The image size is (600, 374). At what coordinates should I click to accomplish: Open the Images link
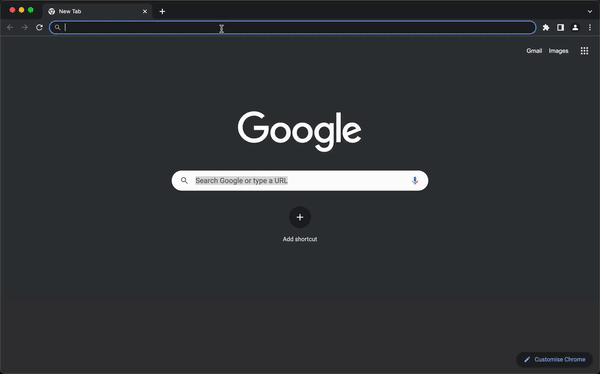coord(558,51)
